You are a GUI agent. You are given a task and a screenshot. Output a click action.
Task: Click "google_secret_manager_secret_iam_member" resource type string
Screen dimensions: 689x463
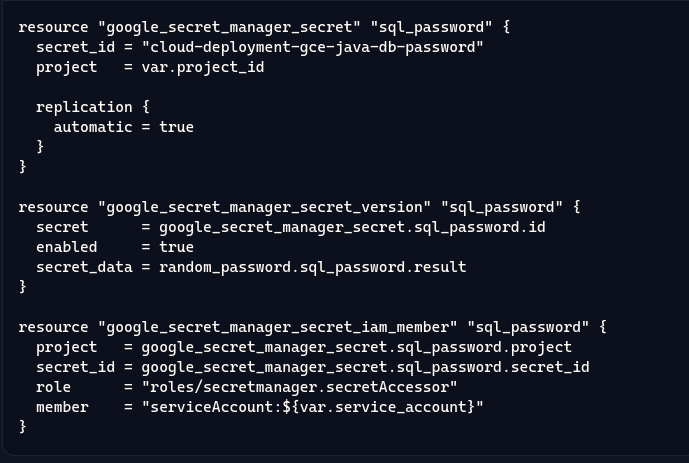click(x=277, y=327)
